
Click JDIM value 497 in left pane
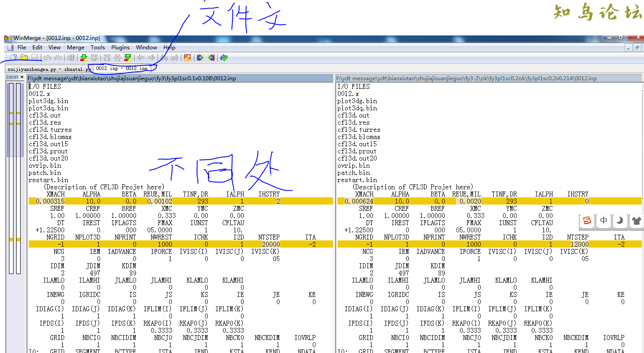coord(95,273)
